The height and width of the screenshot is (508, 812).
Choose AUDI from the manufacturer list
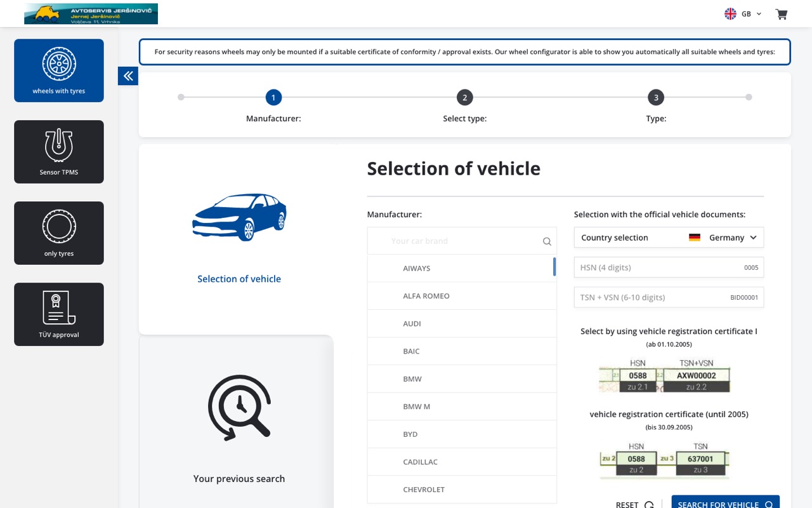462,324
